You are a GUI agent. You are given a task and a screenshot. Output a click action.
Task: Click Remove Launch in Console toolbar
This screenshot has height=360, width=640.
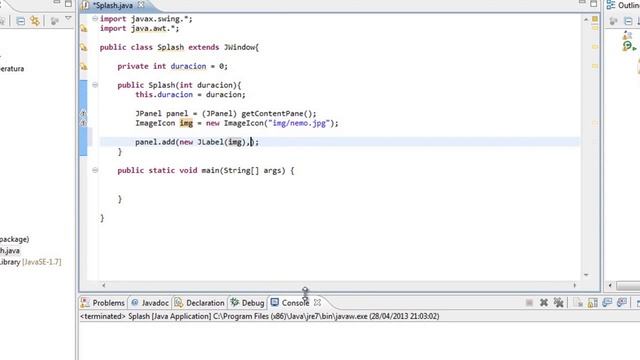tap(544, 302)
